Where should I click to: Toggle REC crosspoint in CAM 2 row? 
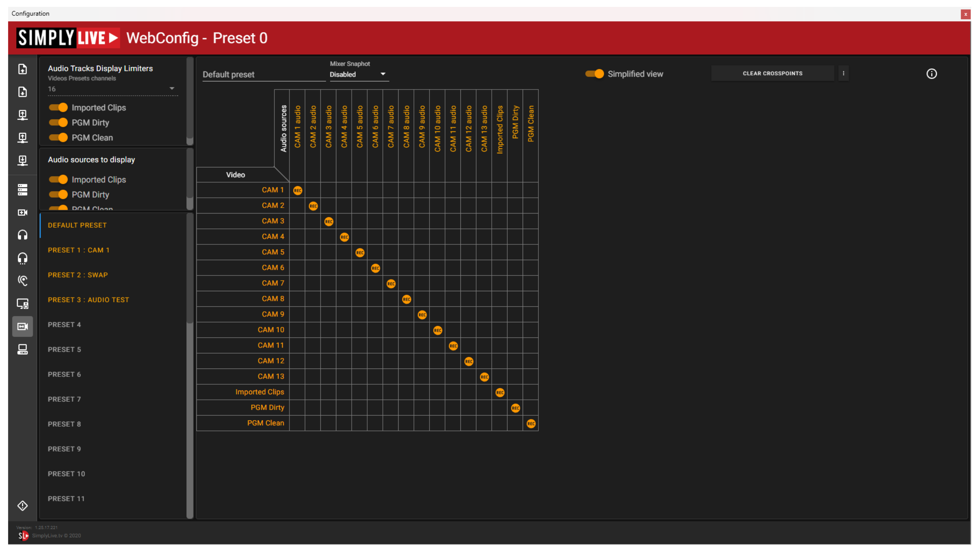tap(313, 206)
